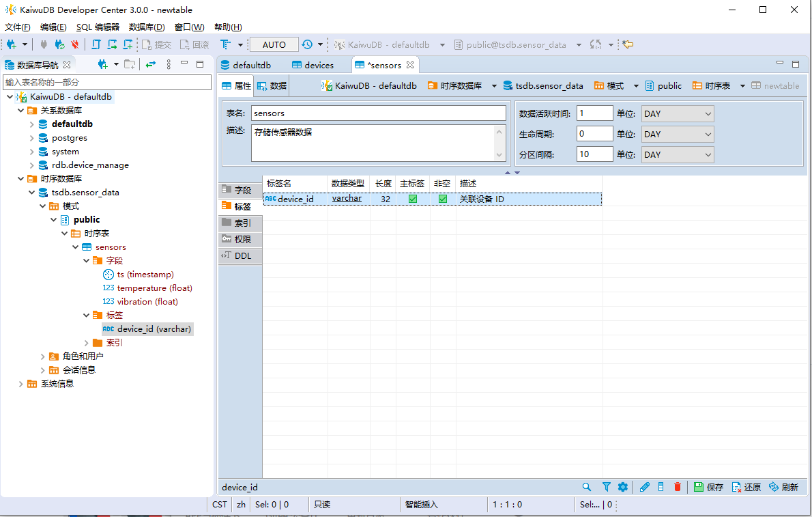Screen dimensions: 812x517
Task: Open 分区间隔 unit DAY dropdown
Action: point(678,154)
